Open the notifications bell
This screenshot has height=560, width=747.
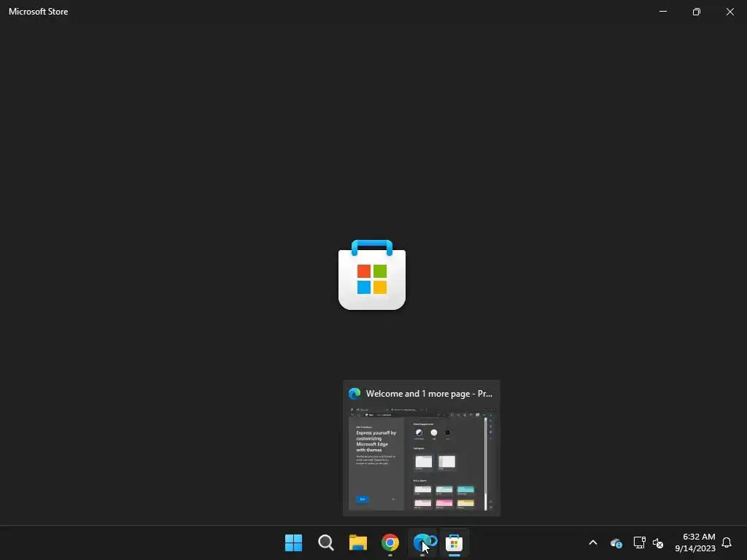tap(727, 542)
